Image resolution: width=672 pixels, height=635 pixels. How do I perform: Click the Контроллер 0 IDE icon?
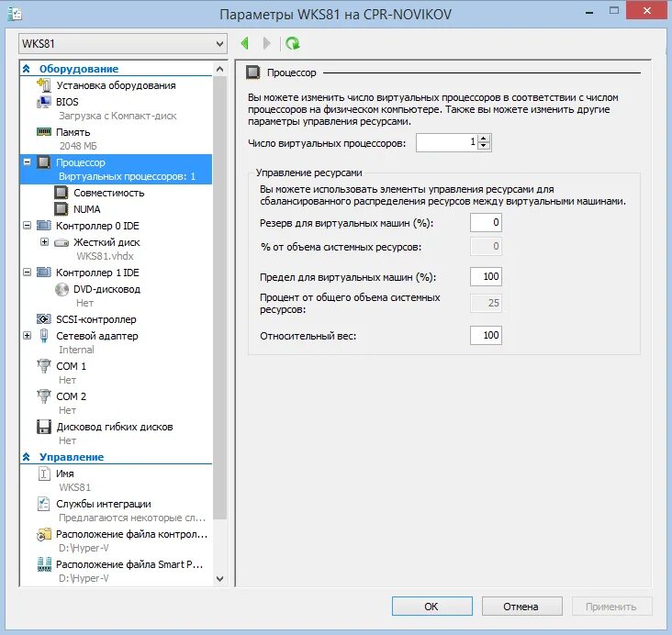(x=44, y=226)
